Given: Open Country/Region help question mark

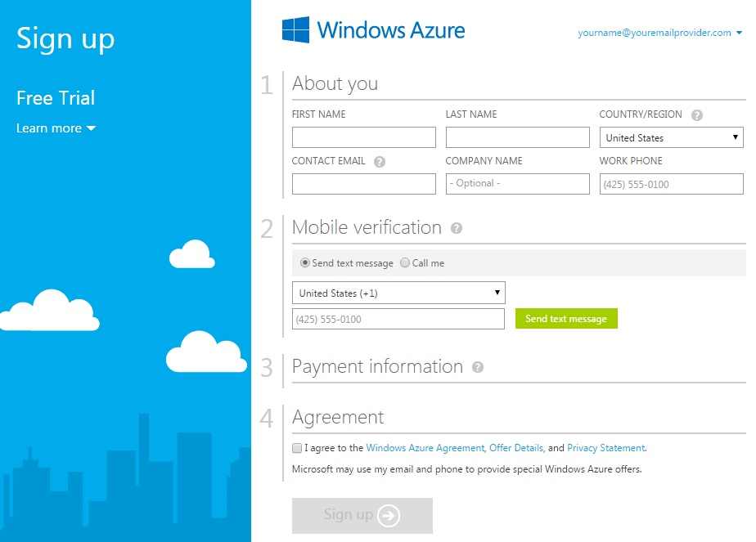Looking at the screenshot, I should point(697,115).
